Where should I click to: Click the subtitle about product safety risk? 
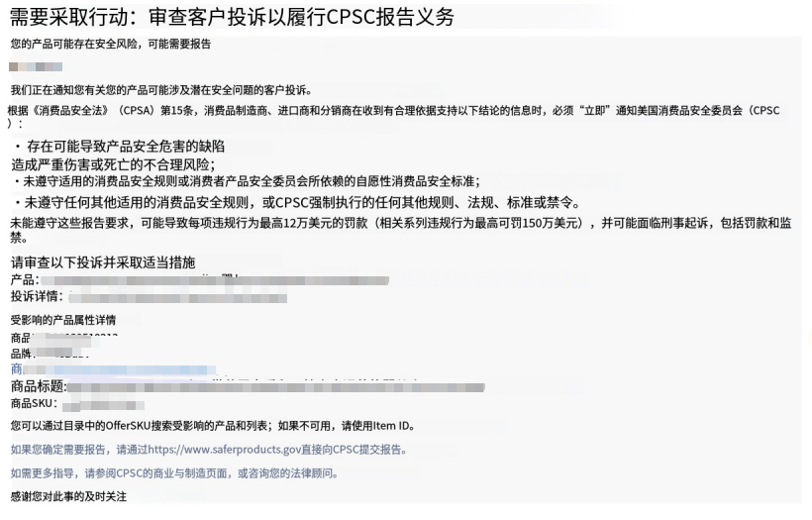[111, 44]
